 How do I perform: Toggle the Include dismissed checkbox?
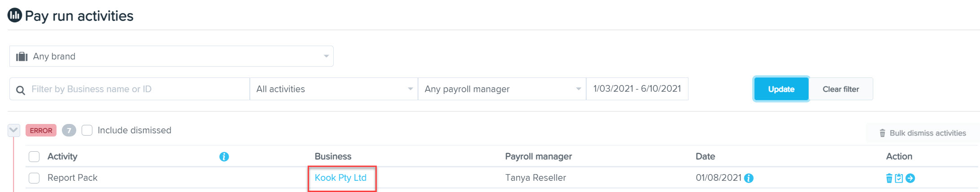point(87,130)
